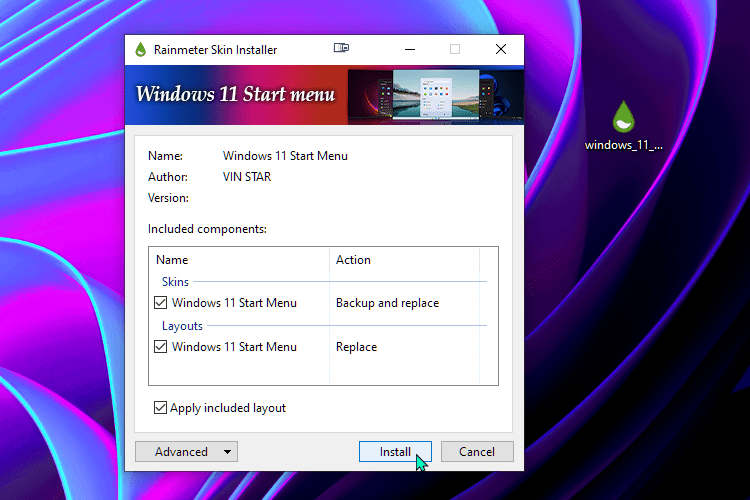750x500 pixels.
Task: Click the Replace action text
Action: point(356,347)
